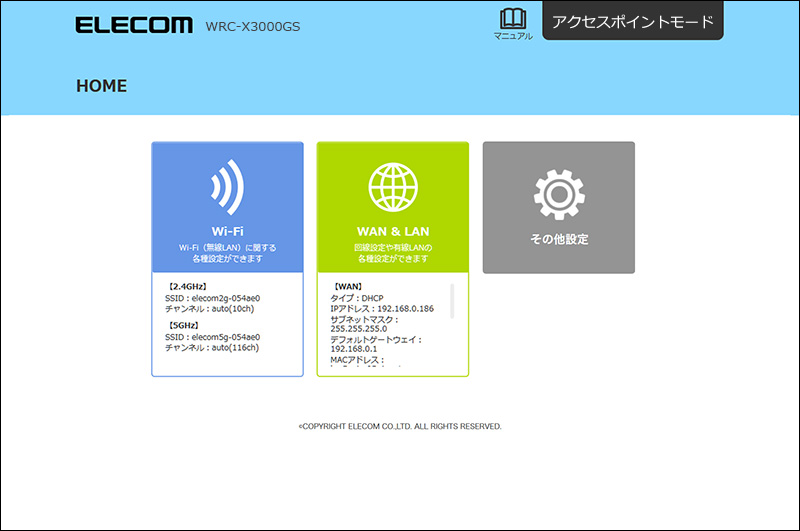Open the Wi-Fi settings tile title
Screen dimensions: 800x531
(x=228, y=231)
